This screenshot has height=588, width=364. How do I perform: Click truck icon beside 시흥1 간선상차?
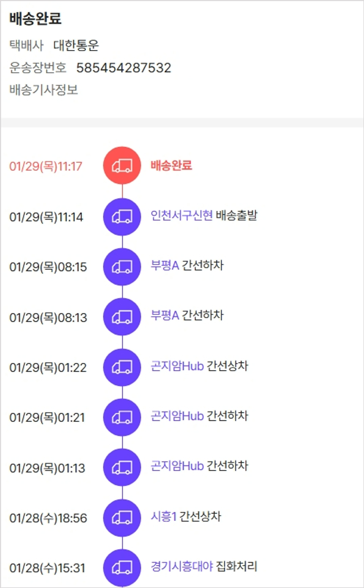tap(122, 518)
